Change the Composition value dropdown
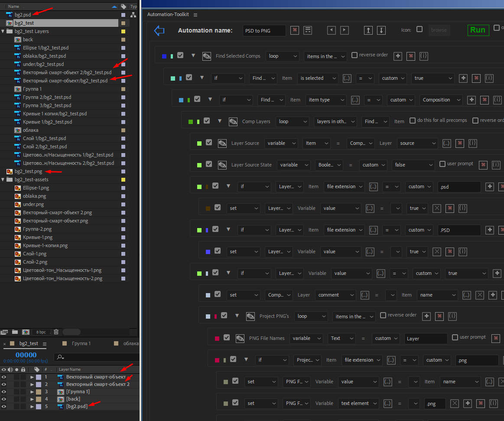The image size is (504, 421). coord(441,100)
